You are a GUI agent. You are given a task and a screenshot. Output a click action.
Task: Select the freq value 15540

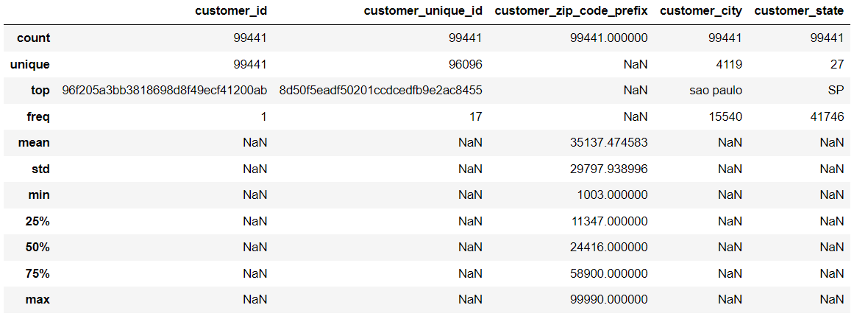point(725,116)
